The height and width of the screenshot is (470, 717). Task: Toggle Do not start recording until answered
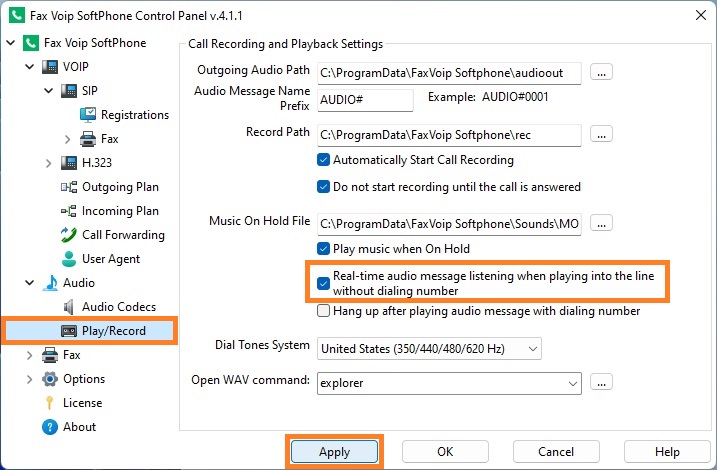[x=323, y=187]
